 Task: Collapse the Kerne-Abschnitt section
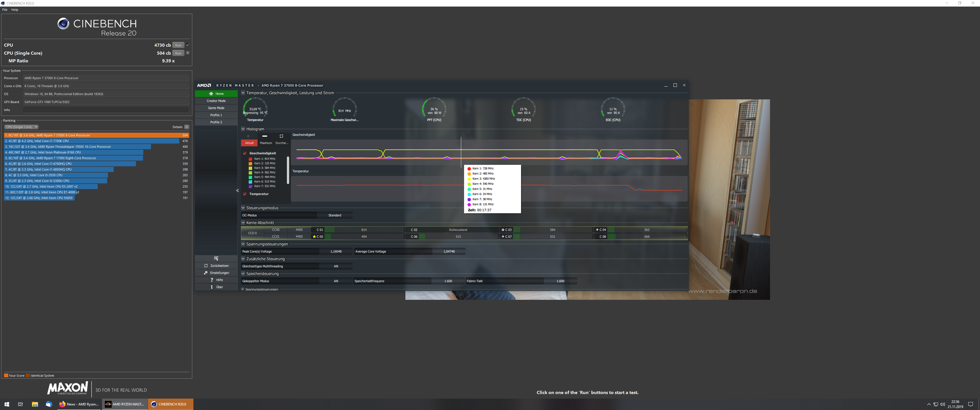[242, 222]
